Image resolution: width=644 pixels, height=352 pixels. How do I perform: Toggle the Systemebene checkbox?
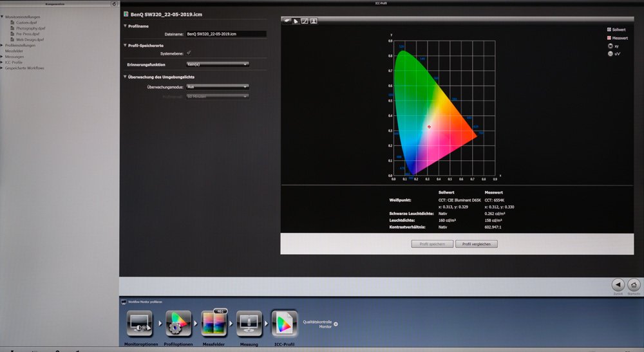point(189,53)
